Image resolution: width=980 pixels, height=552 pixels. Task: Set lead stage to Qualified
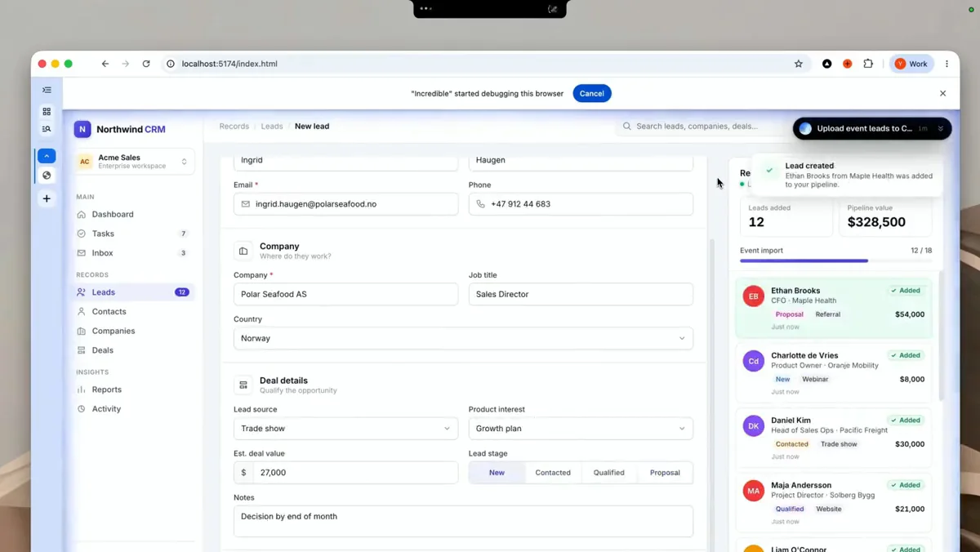(x=608, y=473)
